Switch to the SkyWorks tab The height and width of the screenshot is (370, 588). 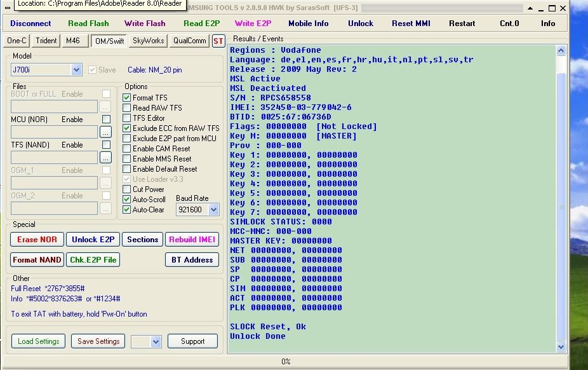click(x=148, y=41)
